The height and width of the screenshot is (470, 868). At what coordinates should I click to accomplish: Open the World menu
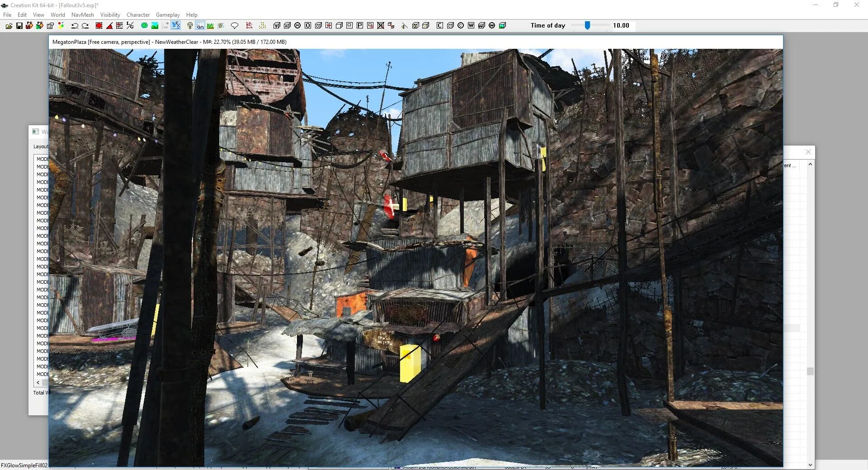tap(58, 14)
